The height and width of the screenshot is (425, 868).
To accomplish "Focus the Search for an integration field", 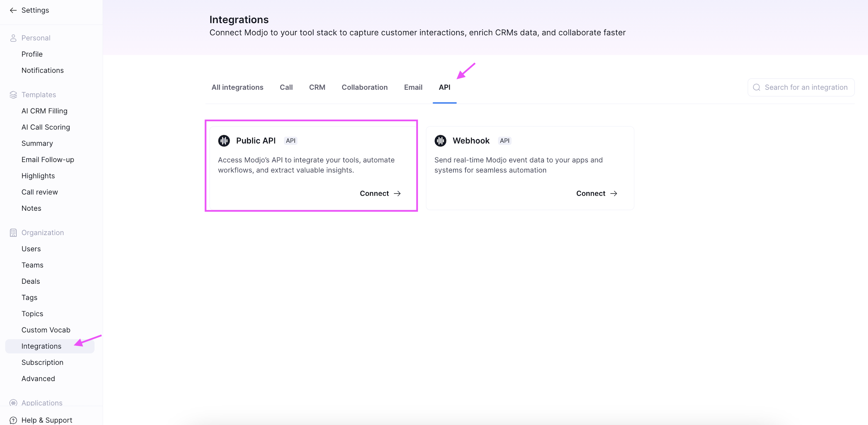I will [801, 88].
